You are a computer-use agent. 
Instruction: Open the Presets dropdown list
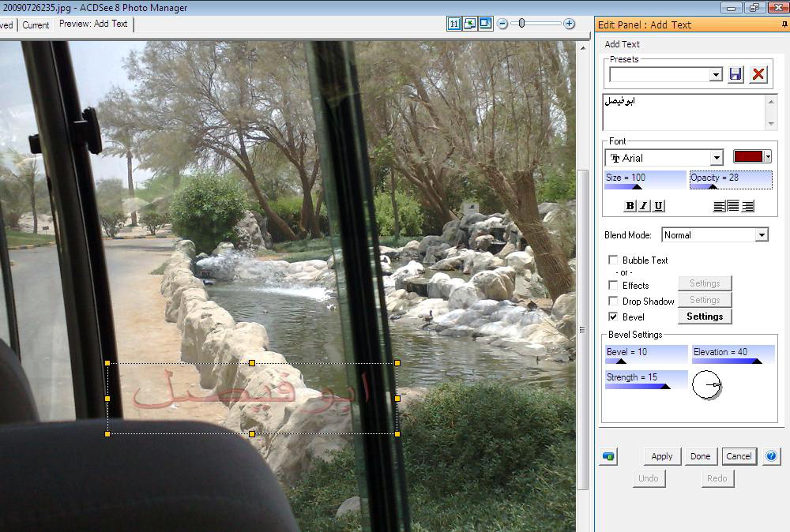pyautogui.click(x=716, y=74)
